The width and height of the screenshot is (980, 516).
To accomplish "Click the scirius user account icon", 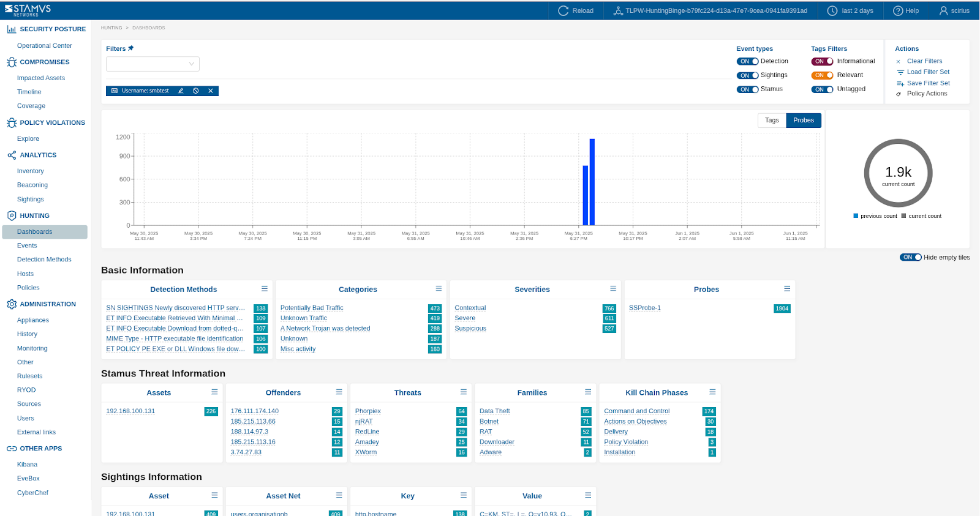I will pyautogui.click(x=943, y=10).
